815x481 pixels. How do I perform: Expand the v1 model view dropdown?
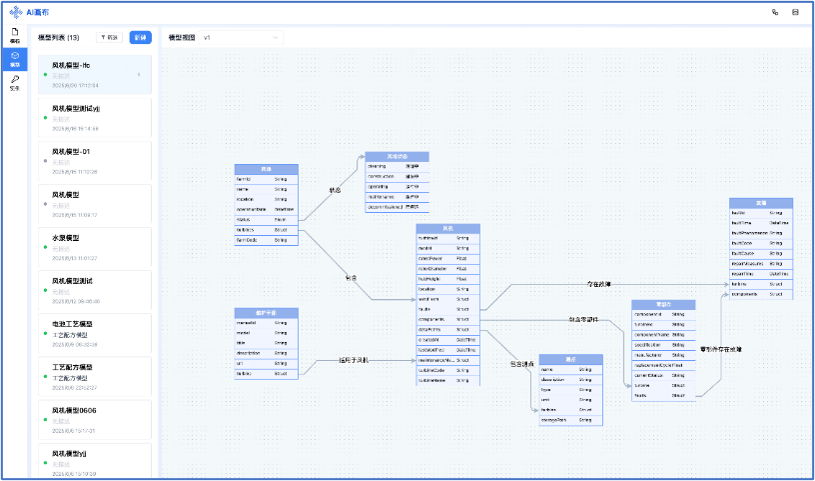(x=240, y=37)
